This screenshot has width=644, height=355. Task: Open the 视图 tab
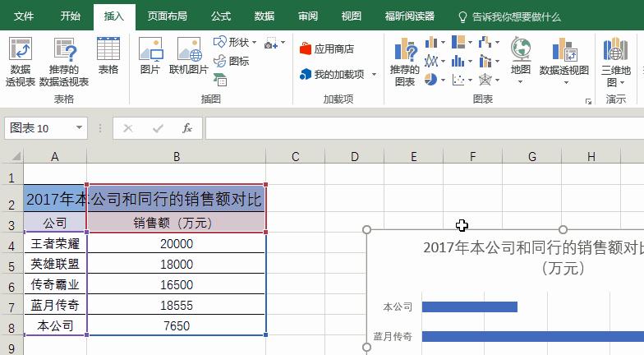click(x=352, y=16)
